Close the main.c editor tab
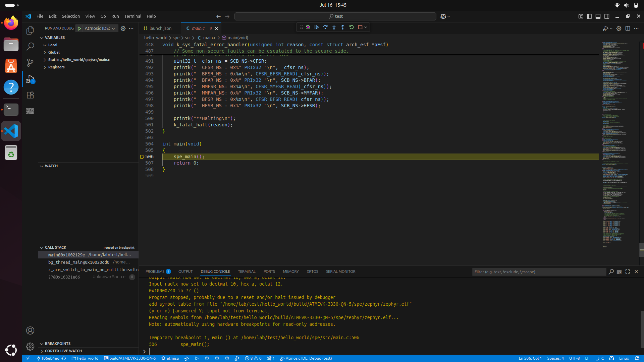Viewport: 644px width, 362px height. coord(216,28)
